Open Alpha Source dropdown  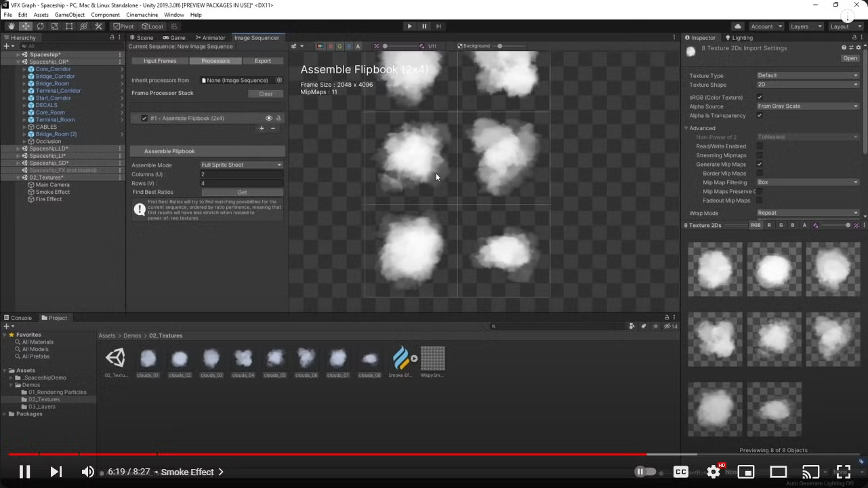coord(808,106)
